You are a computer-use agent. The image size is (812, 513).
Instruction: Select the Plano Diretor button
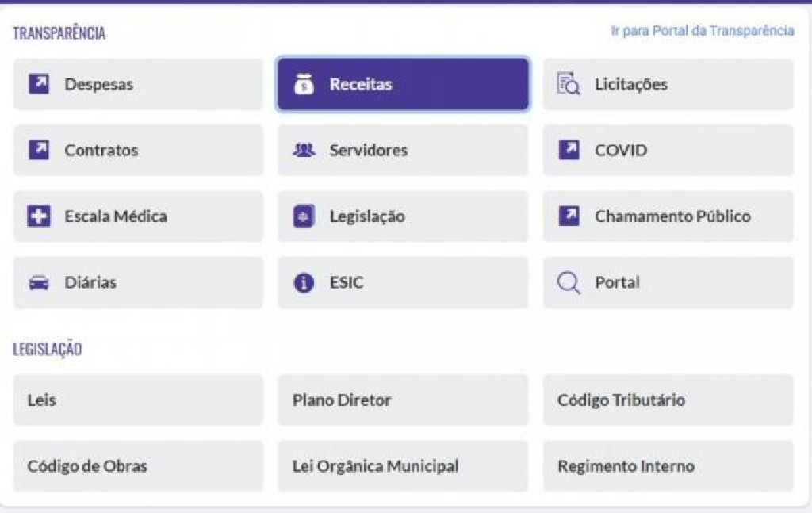[x=402, y=400]
